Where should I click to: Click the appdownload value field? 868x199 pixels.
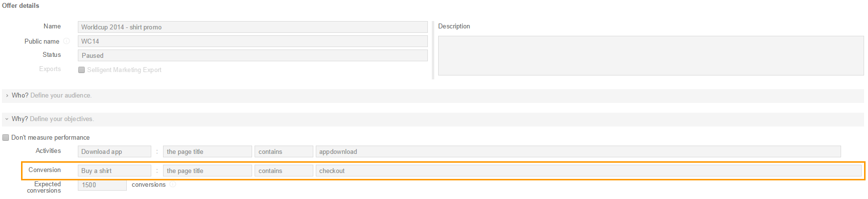pyautogui.click(x=578, y=152)
